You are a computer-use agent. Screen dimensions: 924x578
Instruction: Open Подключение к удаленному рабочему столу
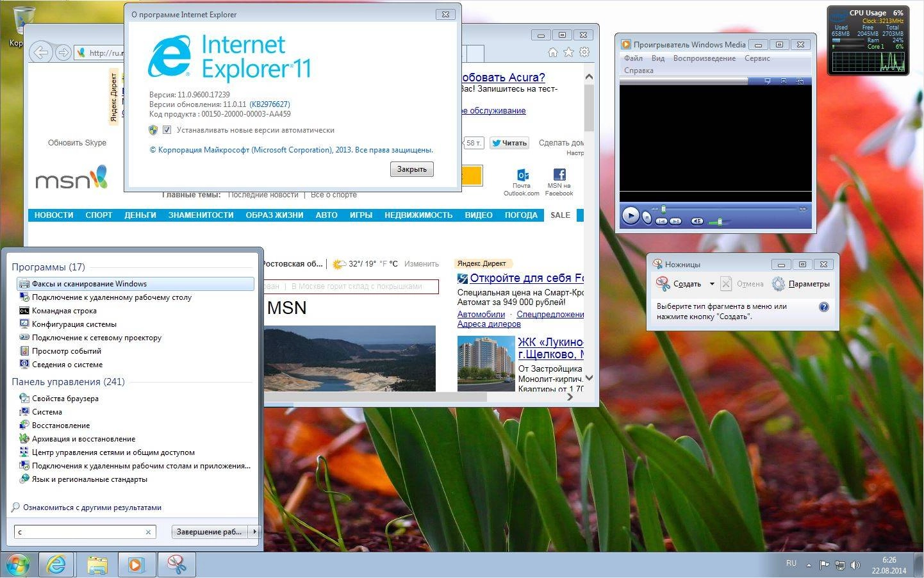point(135,297)
